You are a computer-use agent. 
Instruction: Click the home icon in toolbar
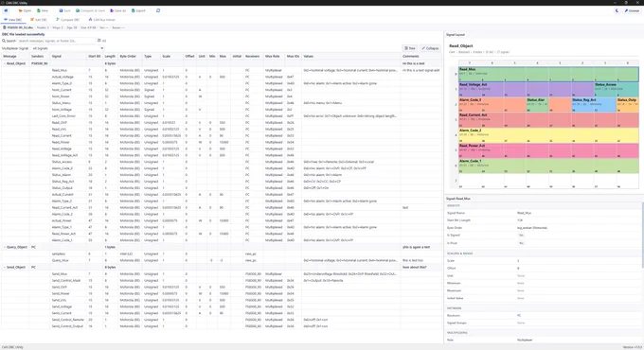(6, 10)
